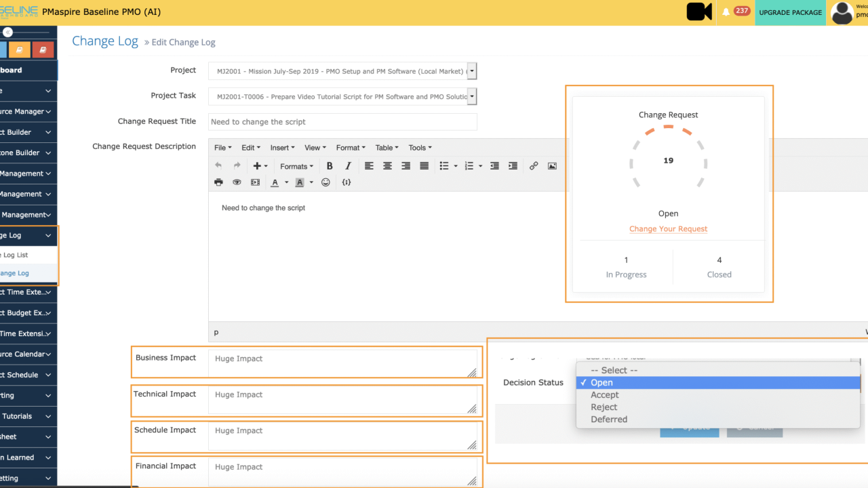
Task: Insert media using the film icon
Action: coord(255,182)
